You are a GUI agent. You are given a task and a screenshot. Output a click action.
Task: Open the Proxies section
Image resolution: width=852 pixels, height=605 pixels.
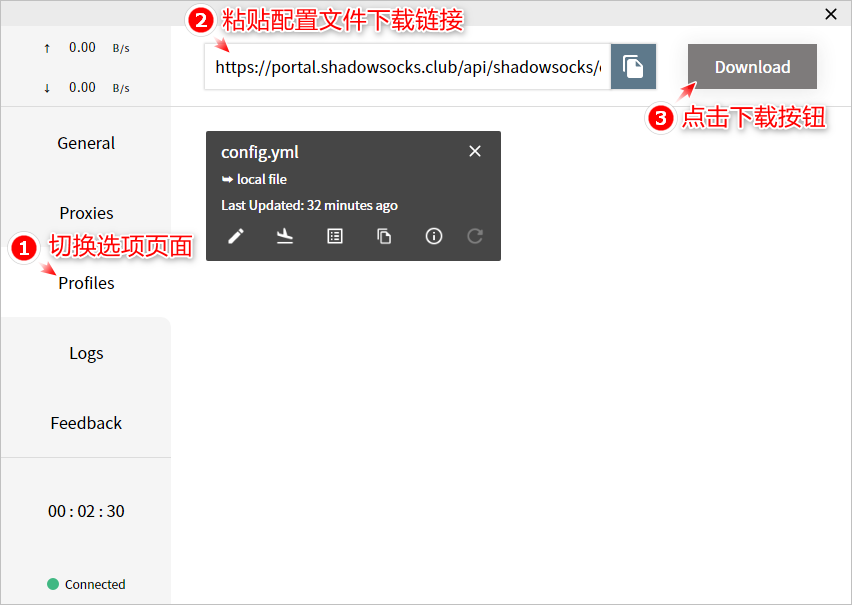86,213
